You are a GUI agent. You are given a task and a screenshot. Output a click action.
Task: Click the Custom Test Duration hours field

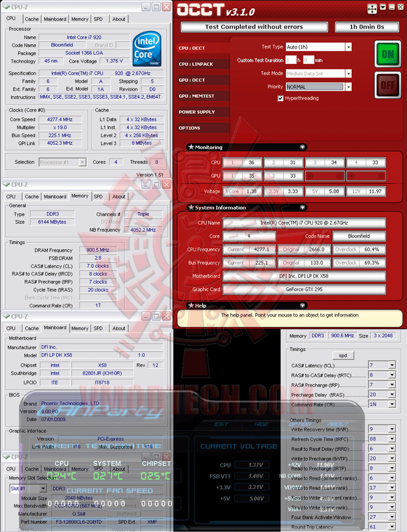291,60
